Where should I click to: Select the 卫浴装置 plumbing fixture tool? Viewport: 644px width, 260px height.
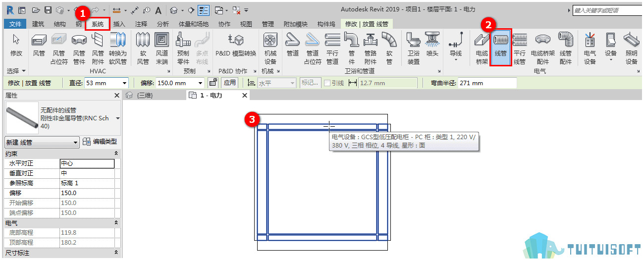pyautogui.click(x=414, y=49)
